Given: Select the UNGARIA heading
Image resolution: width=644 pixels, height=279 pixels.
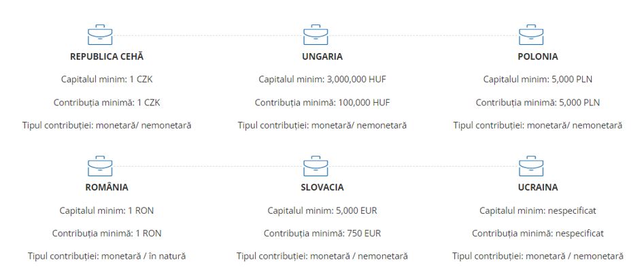Looking at the screenshot, I should tap(322, 56).
